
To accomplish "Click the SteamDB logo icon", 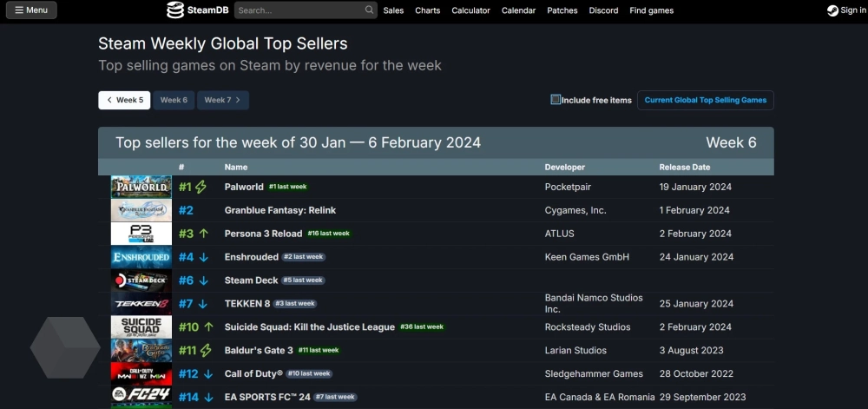I will pos(176,10).
